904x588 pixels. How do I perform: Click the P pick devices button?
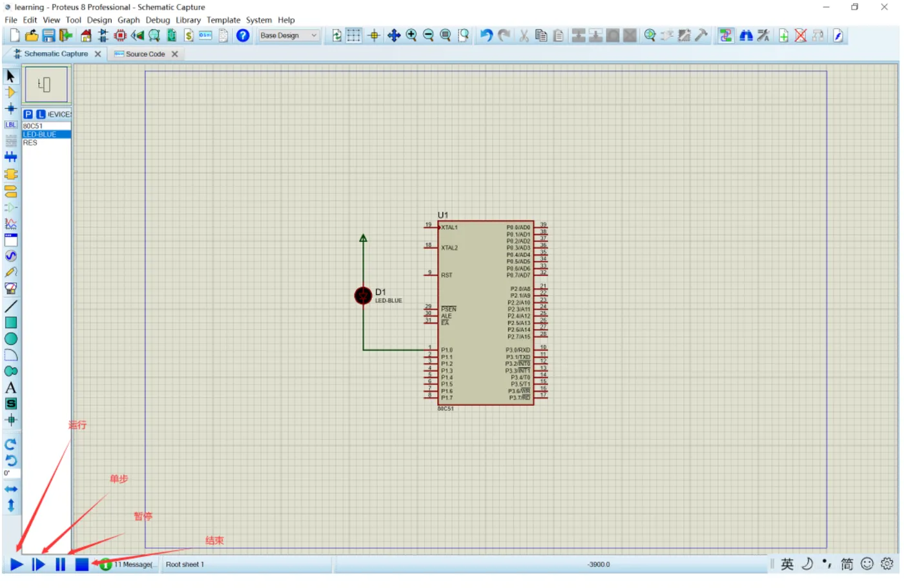28,114
